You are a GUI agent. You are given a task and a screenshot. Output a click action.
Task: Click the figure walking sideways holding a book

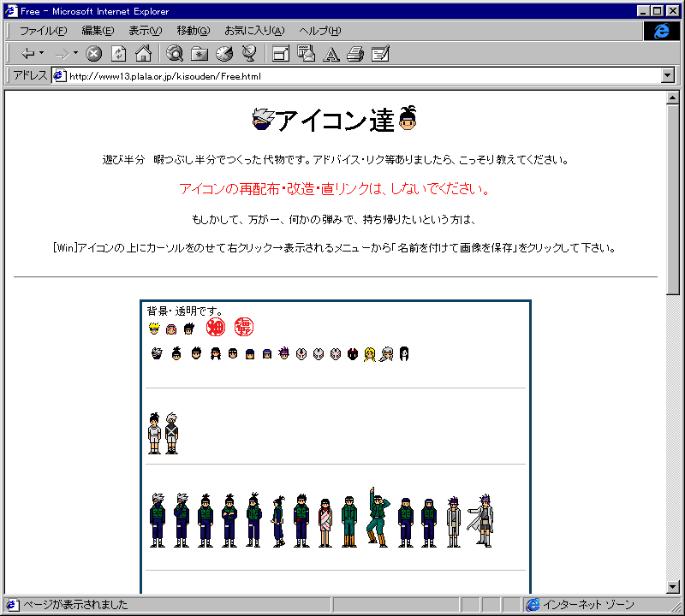278,522
